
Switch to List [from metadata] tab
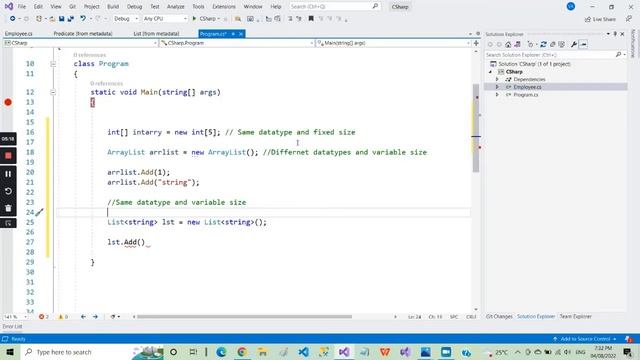point(156,34)
